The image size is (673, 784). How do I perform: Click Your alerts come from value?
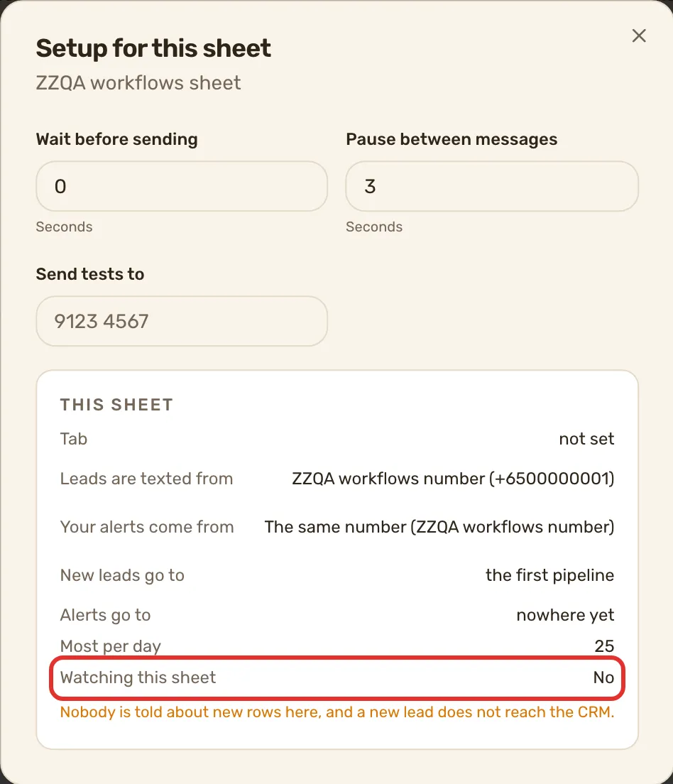click(x=439, y=527)
